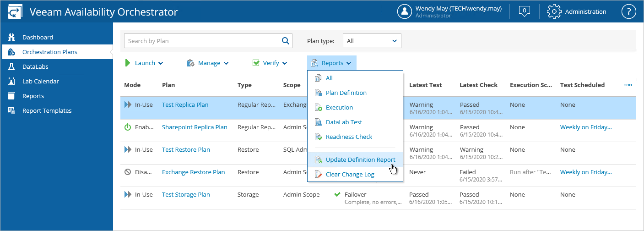644x231 pixels.
Task: Open the notifications counter icon
Action: (525, 11)
